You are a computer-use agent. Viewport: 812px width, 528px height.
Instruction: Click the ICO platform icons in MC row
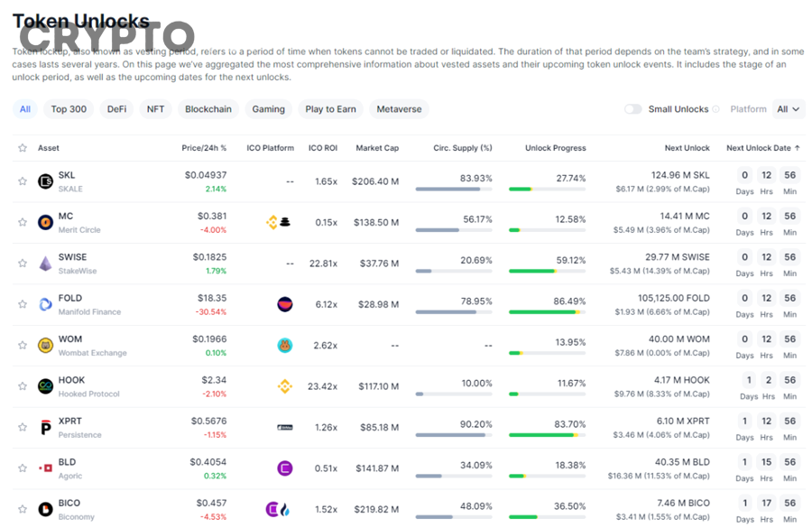[x=278, y=222]
